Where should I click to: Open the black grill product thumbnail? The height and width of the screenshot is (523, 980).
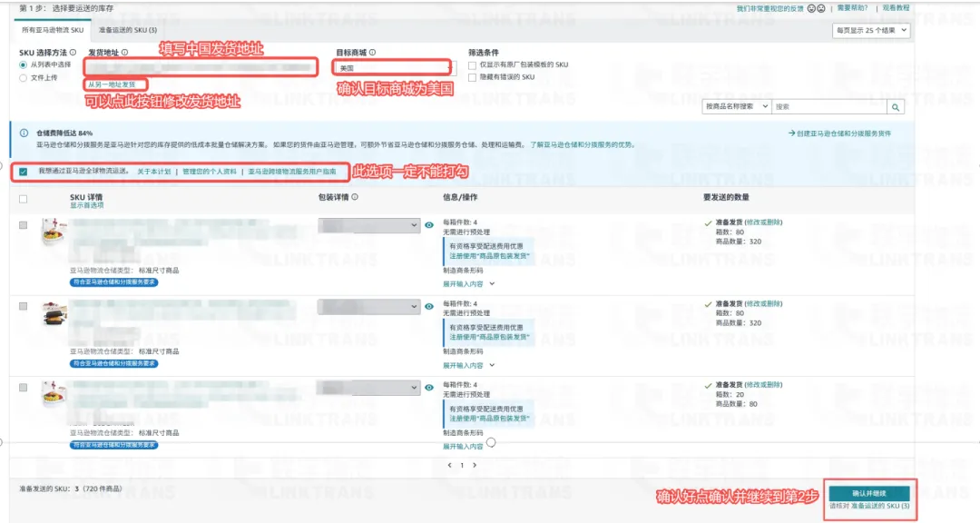pyautogui.click(x=54, y=313)
